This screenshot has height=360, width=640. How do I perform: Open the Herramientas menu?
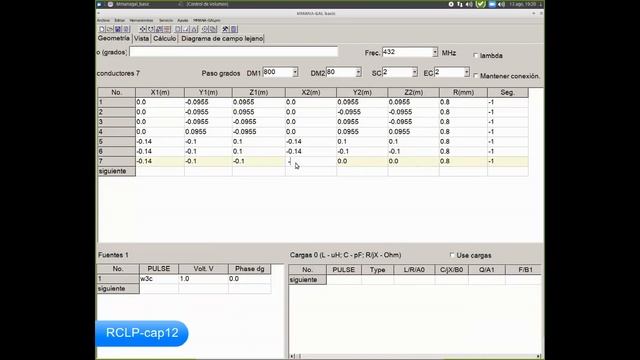[141, 20]
